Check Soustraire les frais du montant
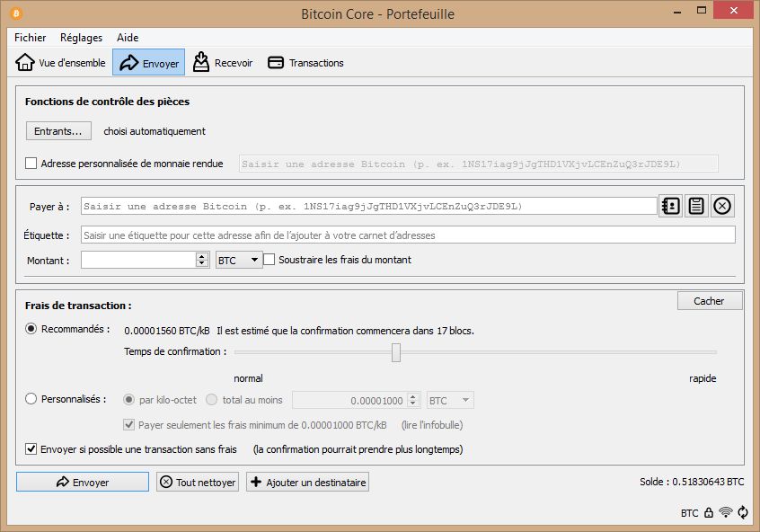 [x=270, y=260]
